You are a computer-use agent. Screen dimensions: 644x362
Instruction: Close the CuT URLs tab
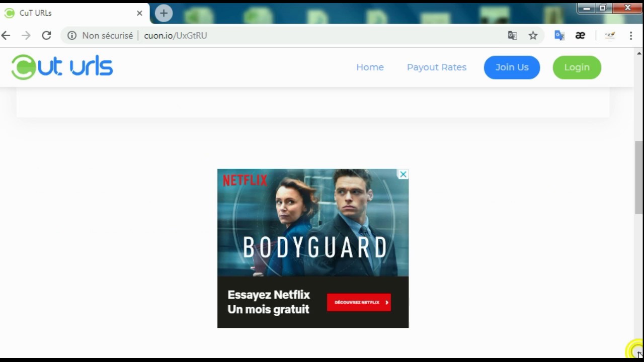click(139, 13)
